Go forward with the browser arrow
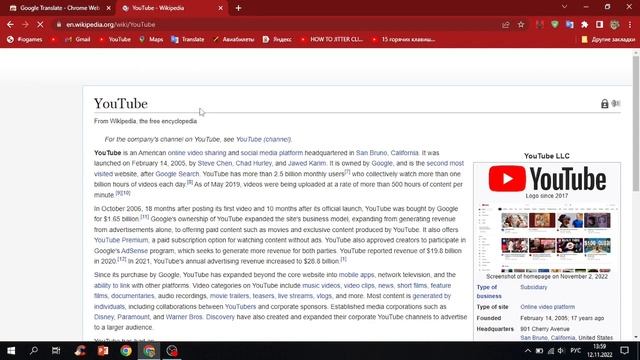The image size is (640, 360). click(25, 24)
